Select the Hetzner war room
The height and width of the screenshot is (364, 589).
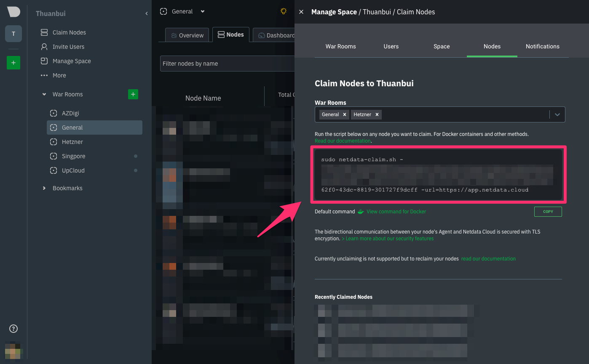(x=72, y=142)
